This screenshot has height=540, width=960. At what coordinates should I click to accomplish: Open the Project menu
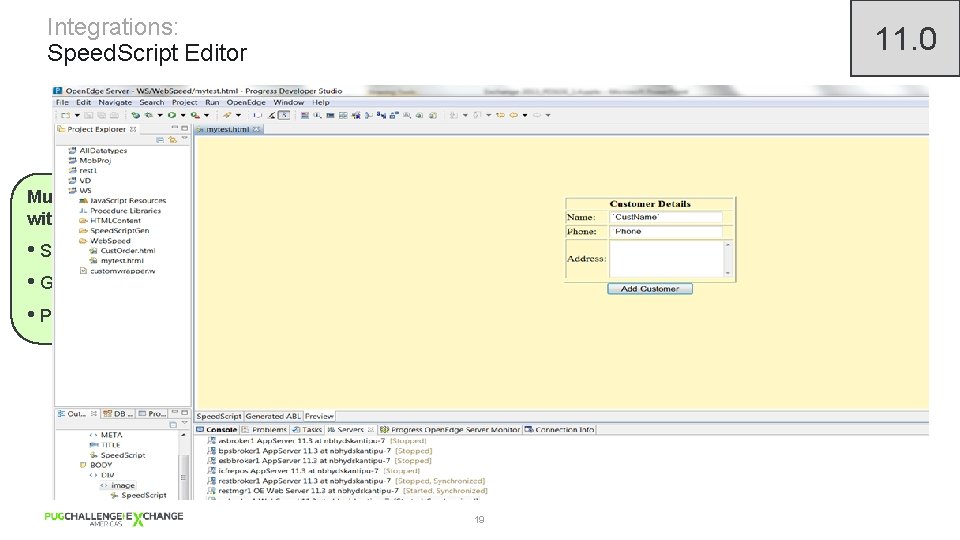click(x=184, y=102)
